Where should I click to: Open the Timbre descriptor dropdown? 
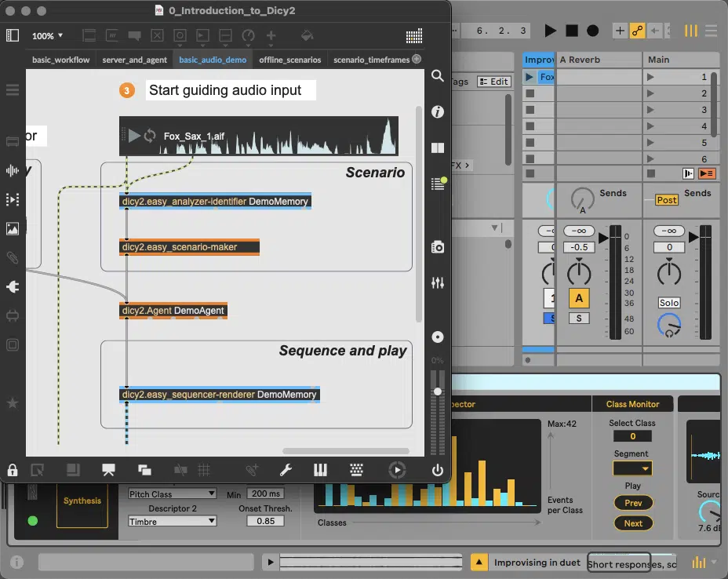(x=173, y=522)
